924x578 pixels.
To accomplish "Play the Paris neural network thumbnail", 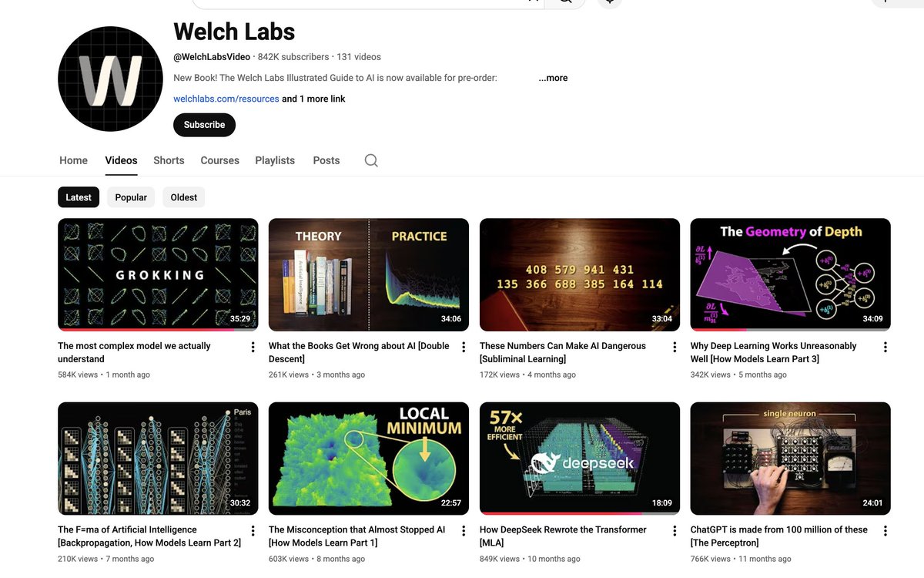I will [x=158, y=459].
